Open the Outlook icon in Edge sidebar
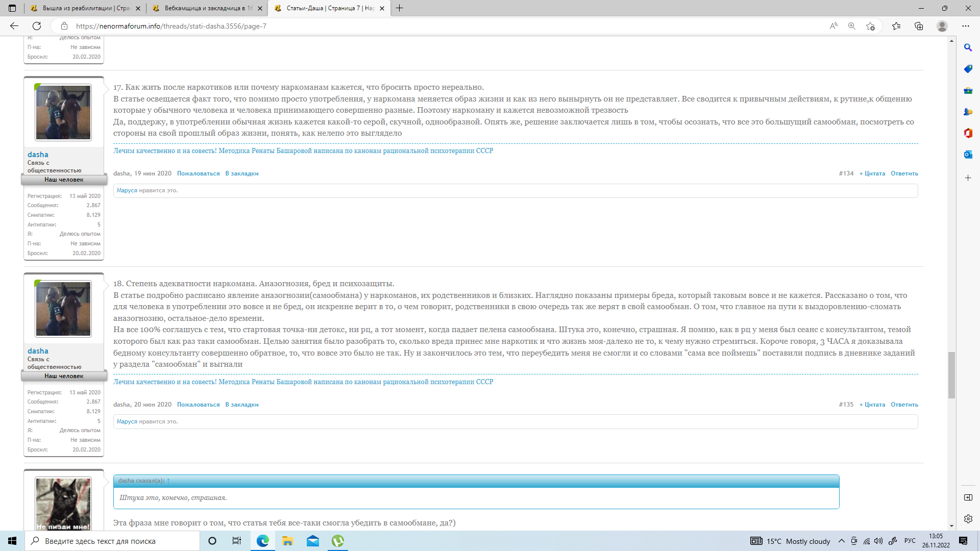Screen dimensions: 980x551 pyautogui.click(x=968, y=155)
